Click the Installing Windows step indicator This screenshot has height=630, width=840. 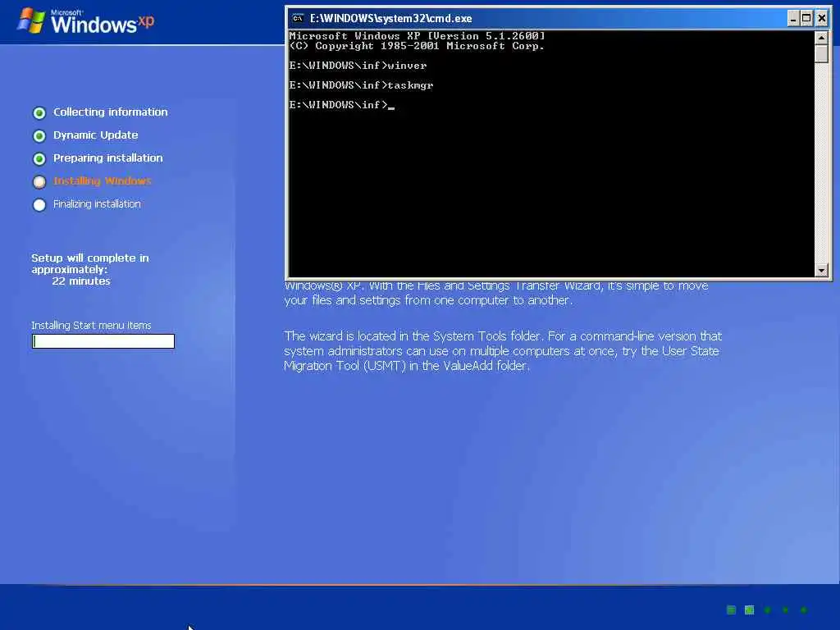point(39,181)
